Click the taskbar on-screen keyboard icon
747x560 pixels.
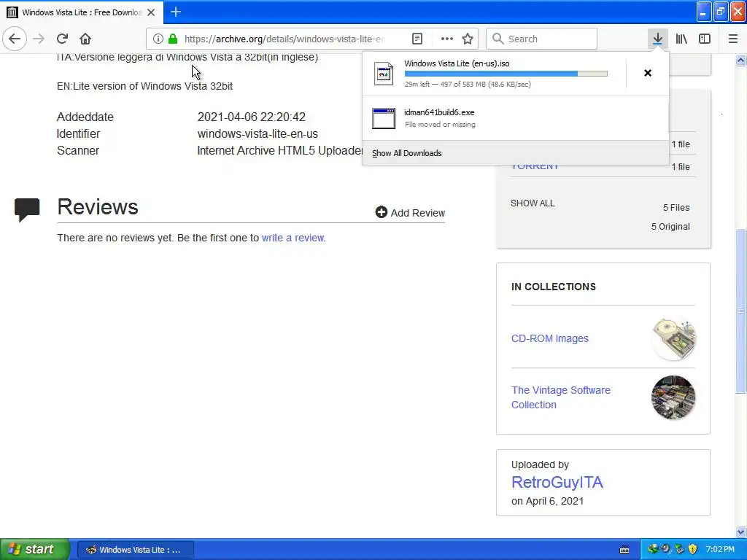pyautogui.click(x=624, y=550)
